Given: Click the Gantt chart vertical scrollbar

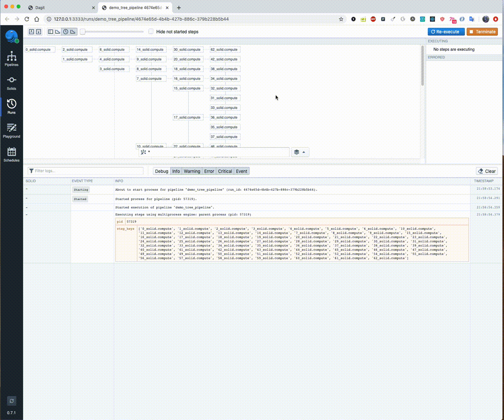Looking at the screenshot, I should 423,66.
